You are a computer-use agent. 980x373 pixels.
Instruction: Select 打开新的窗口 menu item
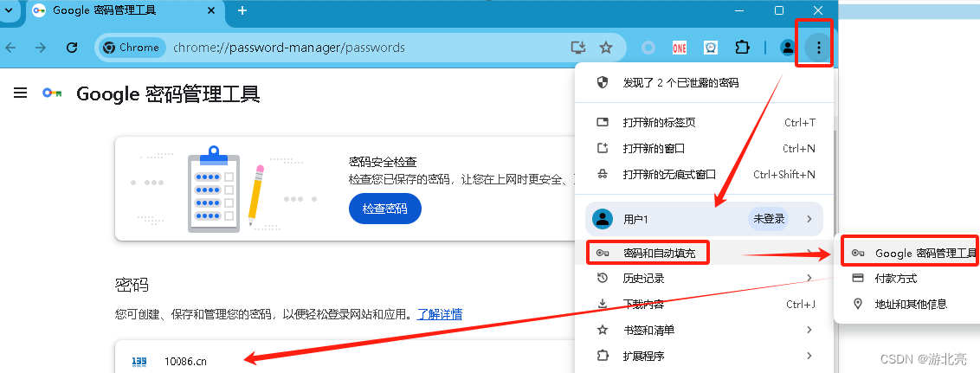click(x=705, y=149)
